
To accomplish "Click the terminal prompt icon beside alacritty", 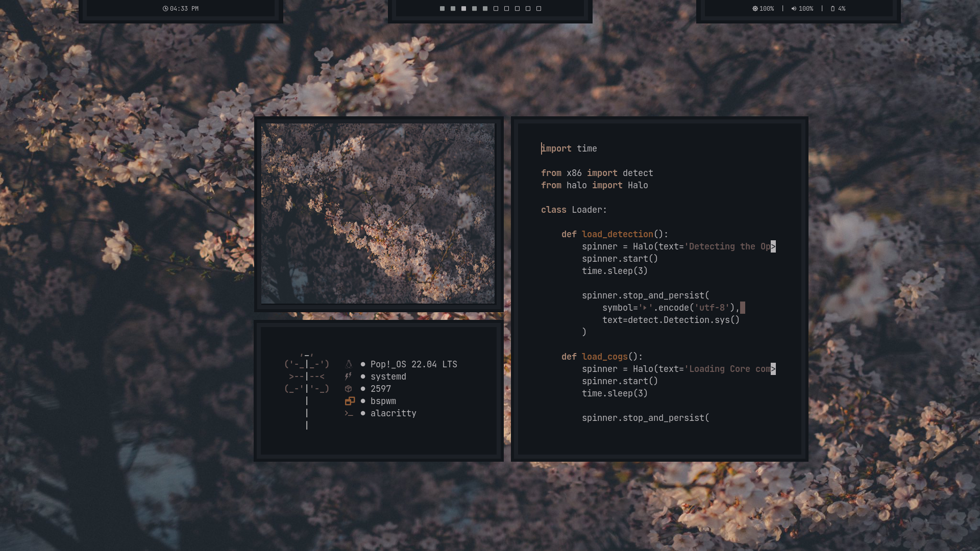I will (x=349, y=413).
